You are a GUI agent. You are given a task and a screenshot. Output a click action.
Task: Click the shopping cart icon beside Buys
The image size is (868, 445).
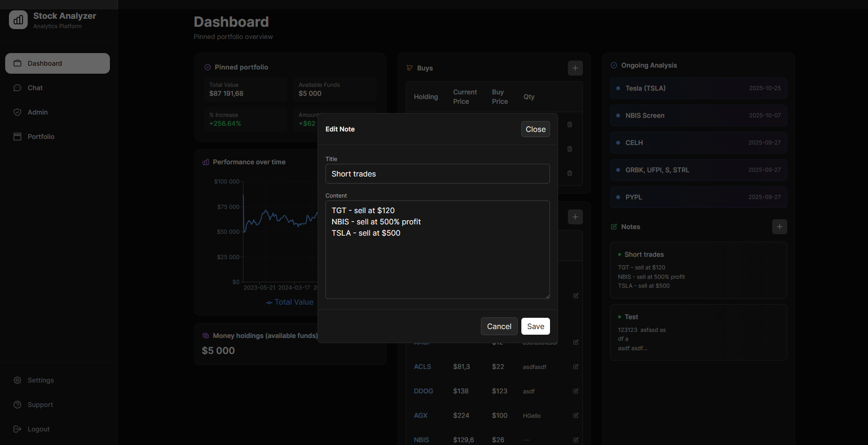pos(409,68)
